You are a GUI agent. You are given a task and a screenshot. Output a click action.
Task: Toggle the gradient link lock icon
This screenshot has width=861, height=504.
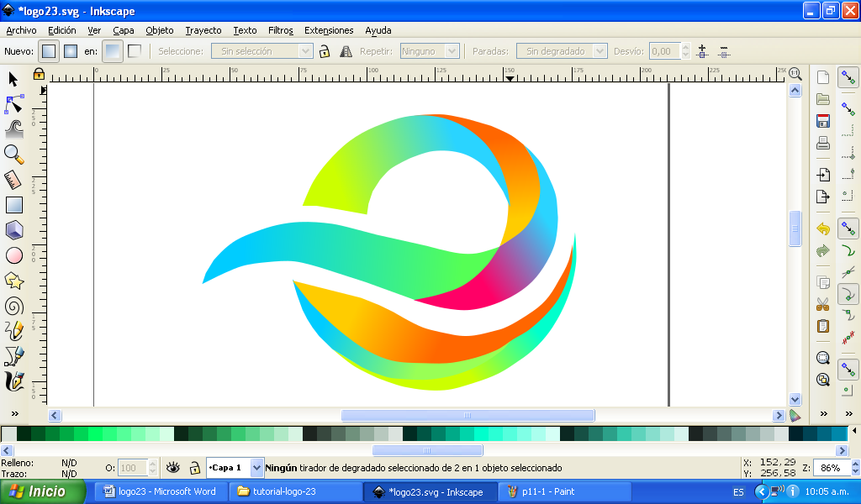(x=324, y=51)
